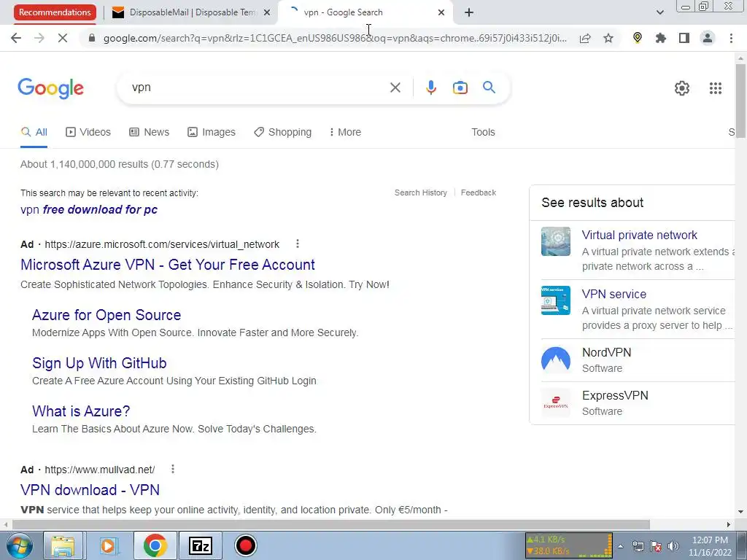
Task: Click the scroll-down arrow of the vertical scrollbar
Action: coord(740,512)
